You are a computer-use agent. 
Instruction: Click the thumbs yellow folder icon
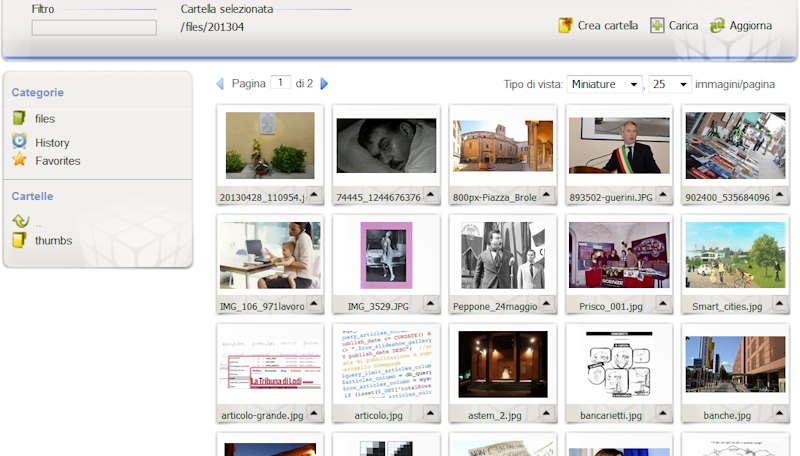19,240
